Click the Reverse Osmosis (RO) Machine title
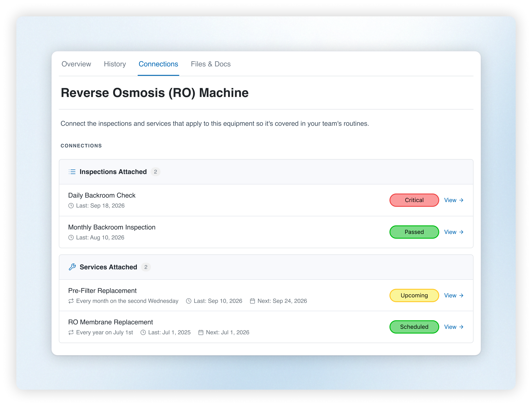Viewport: 532px width, 406px height. [x=155, y=93]
